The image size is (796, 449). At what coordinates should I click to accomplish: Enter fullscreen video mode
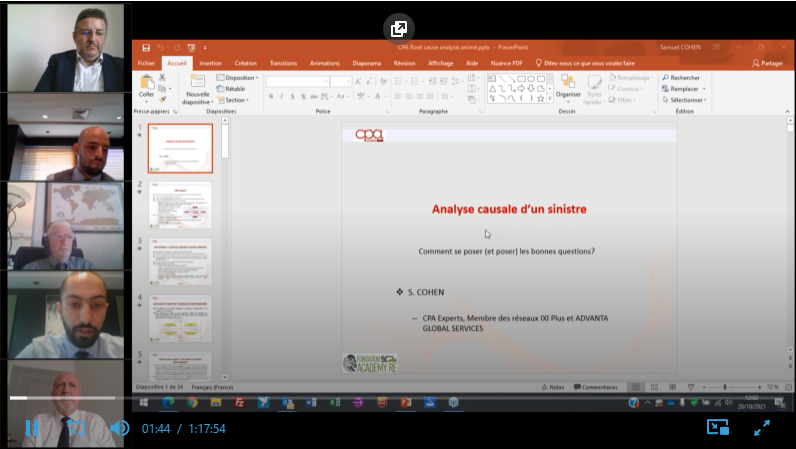tap(762, 427)
